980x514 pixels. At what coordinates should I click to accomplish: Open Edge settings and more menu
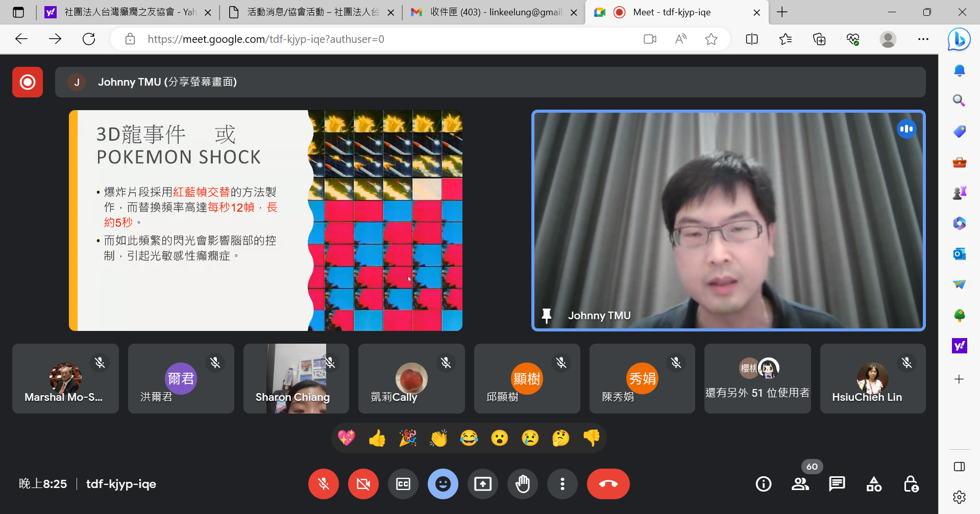pyautogui.click(x=923, y=39)
